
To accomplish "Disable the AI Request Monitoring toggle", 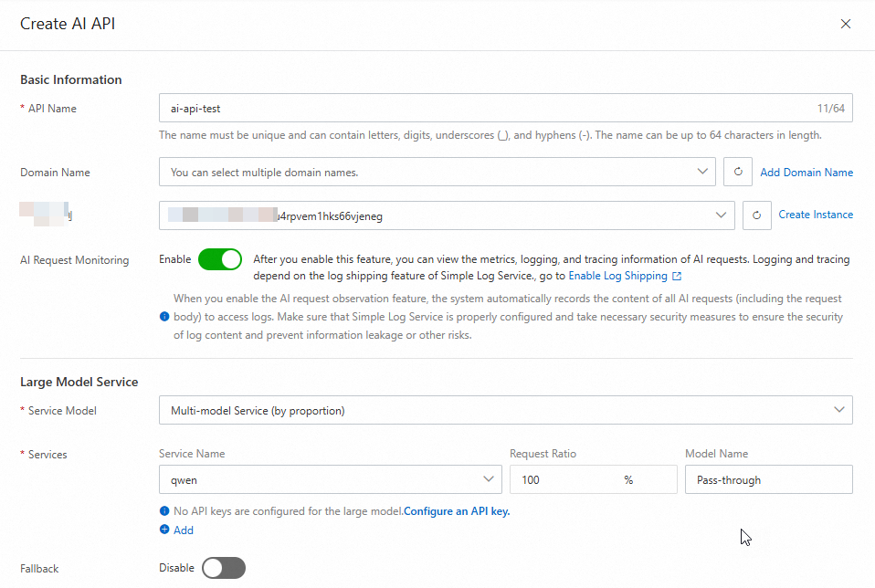I will (220, 259).
